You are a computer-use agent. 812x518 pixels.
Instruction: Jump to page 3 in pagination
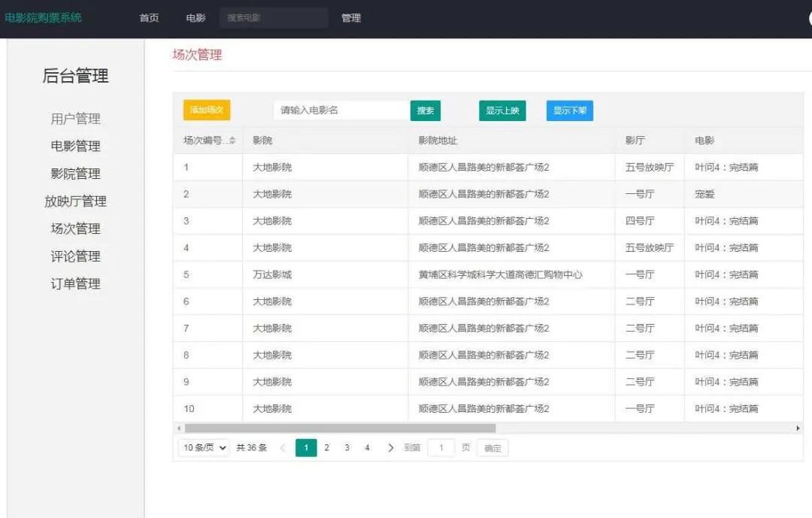point(347,447)
